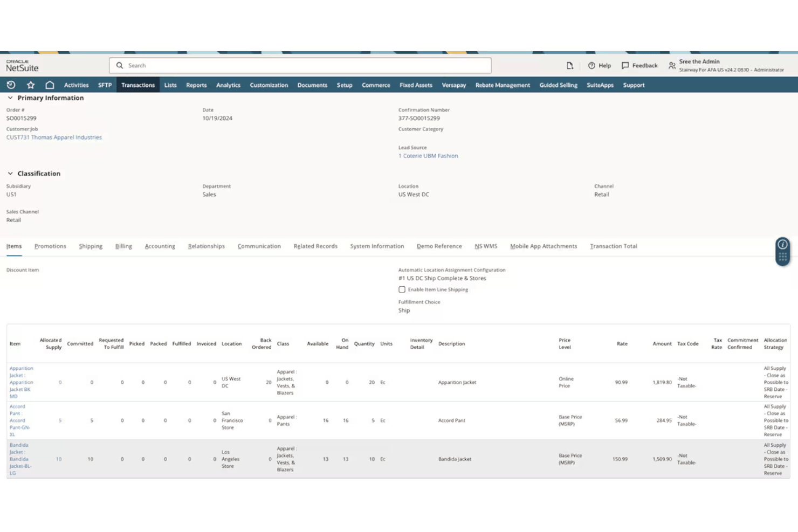Viewport: 798px width, 532px height.
Task: Switch to the NS WMS subtab
Action: tap(486, 246)
